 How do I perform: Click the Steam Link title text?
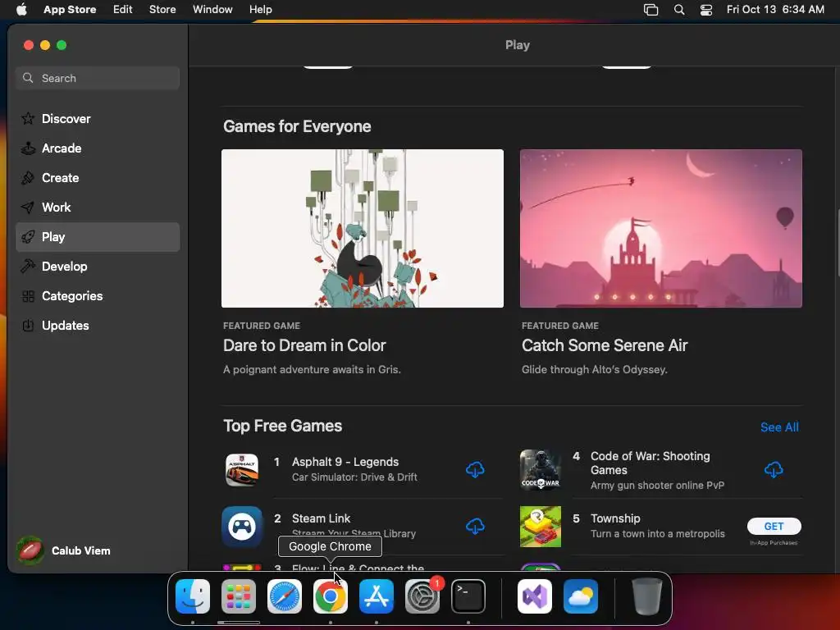coord(321,518)
